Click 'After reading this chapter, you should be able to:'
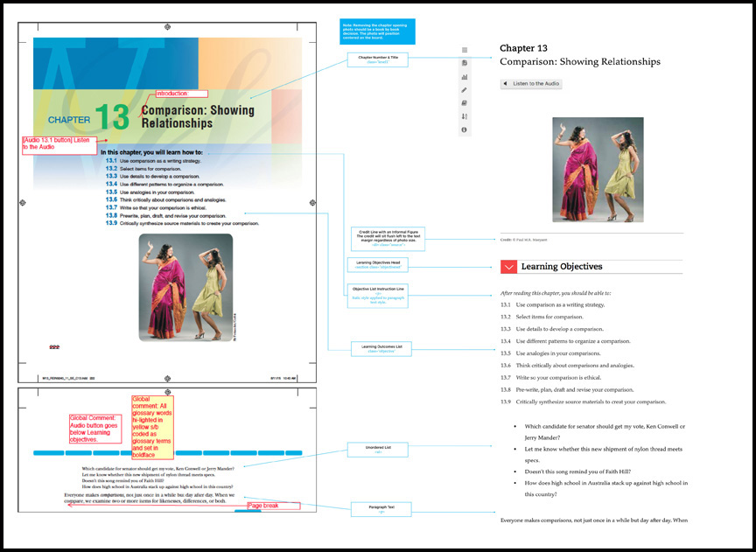The image size is (756, 552). pyautogui.click(x=556, y=293)
